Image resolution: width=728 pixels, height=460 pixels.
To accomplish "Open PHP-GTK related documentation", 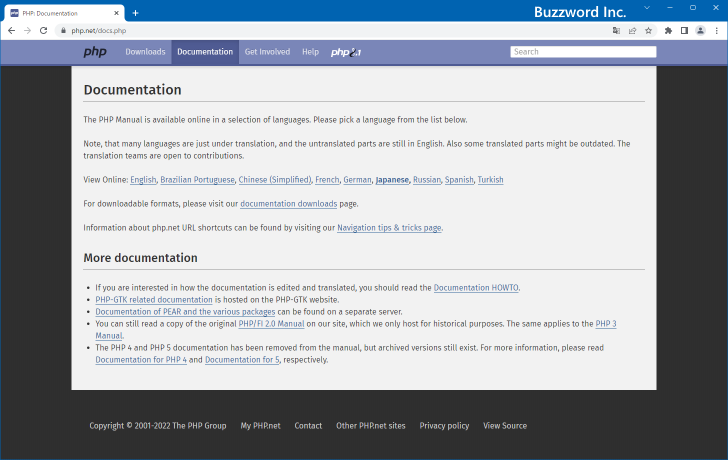I will coord(154,300).
